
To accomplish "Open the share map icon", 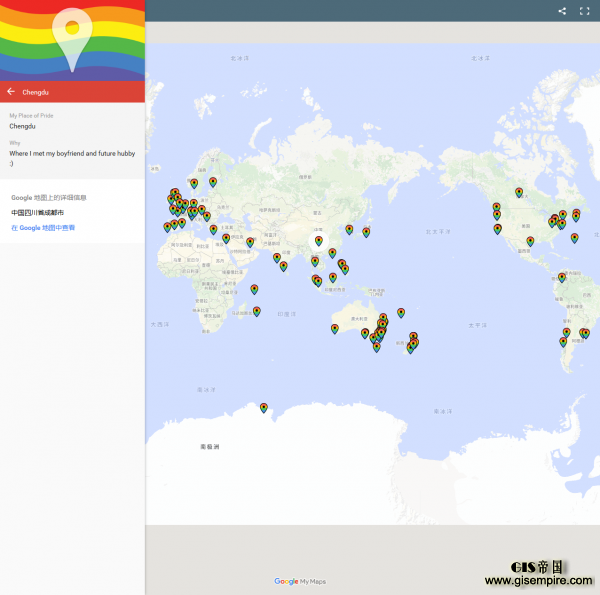I will (x=562, y=11).
